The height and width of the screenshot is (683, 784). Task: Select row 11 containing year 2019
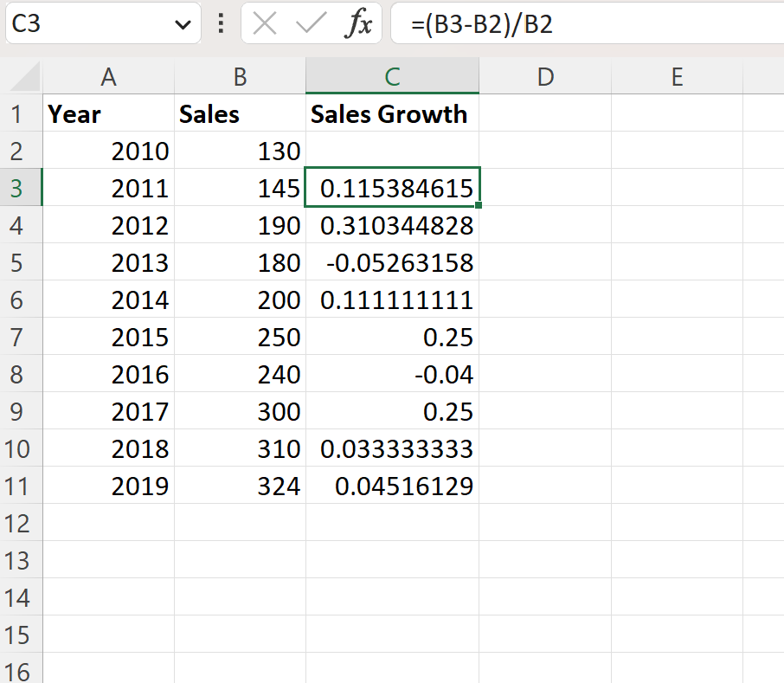[x=21, y=486]
